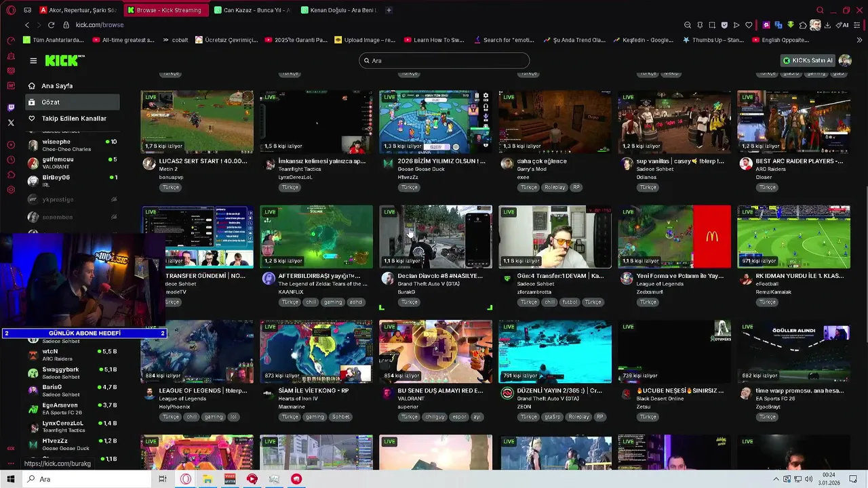
Task: Open the taskbar notification center icon
Action: [x=853, y=479]
